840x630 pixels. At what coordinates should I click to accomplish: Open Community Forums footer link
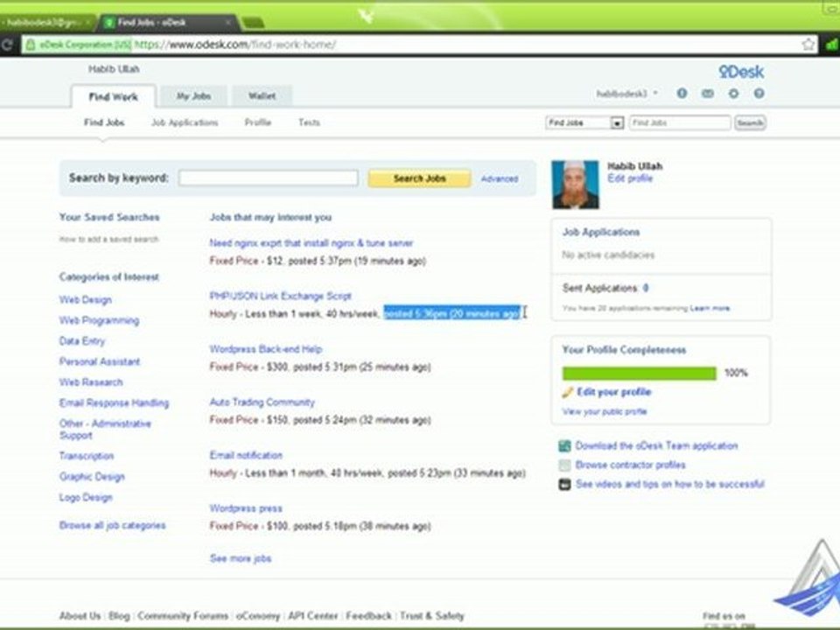tap(183, 616)
